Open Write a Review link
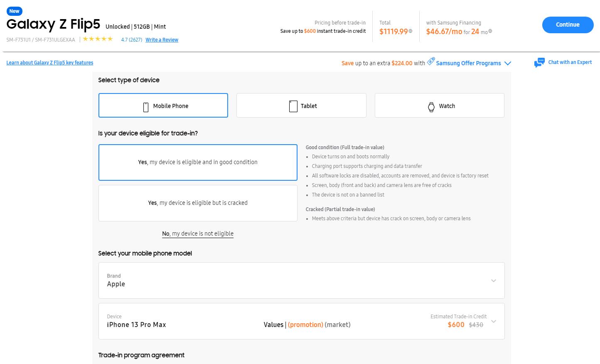 coord(162,40)
